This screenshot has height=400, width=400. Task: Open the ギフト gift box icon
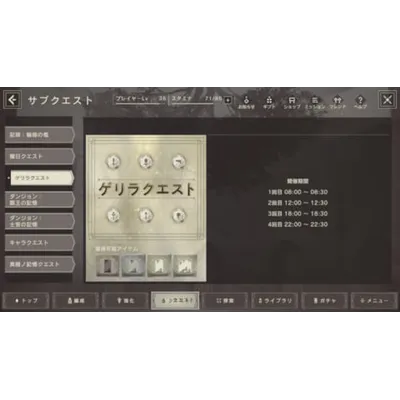[x=269, y=102]
